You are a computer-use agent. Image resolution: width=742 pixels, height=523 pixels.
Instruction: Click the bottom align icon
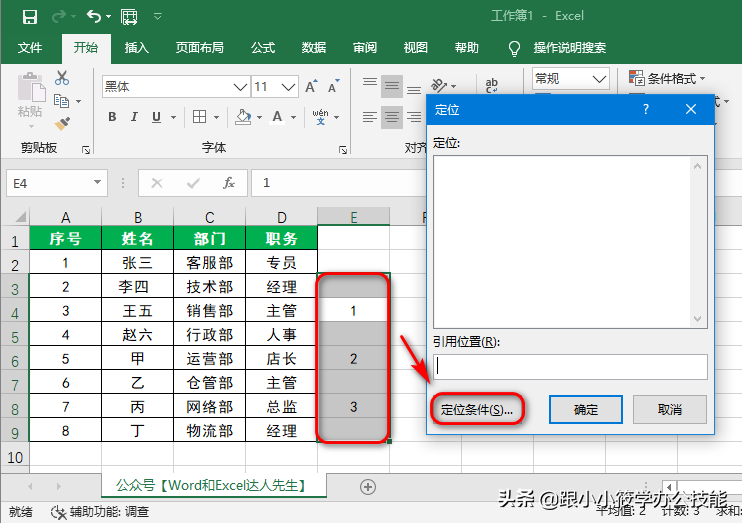click(x=414, y=89)
